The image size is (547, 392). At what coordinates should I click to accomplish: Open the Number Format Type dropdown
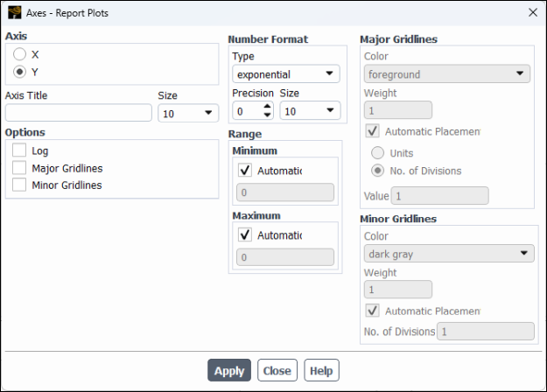click(x=285, y=74)
